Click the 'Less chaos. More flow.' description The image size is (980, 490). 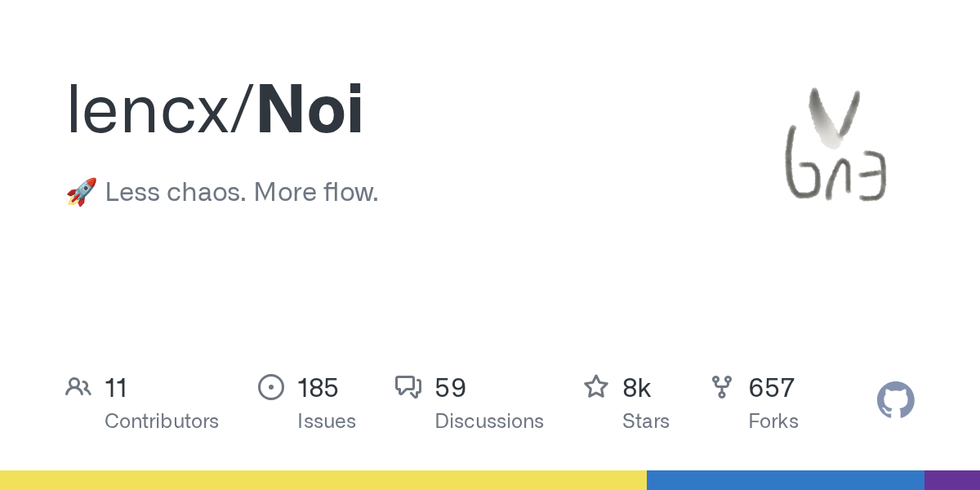tap(242, 193)
